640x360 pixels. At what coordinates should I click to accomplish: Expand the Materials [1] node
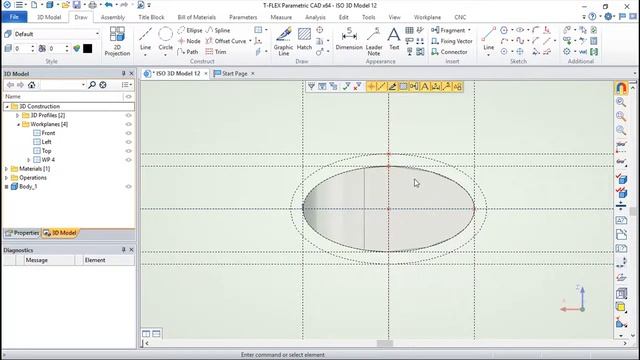tap(7, 169)
